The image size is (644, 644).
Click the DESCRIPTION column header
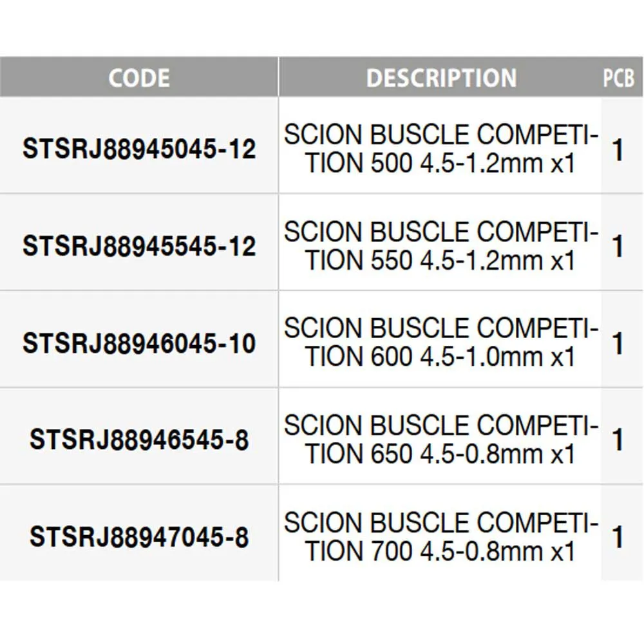441,78
